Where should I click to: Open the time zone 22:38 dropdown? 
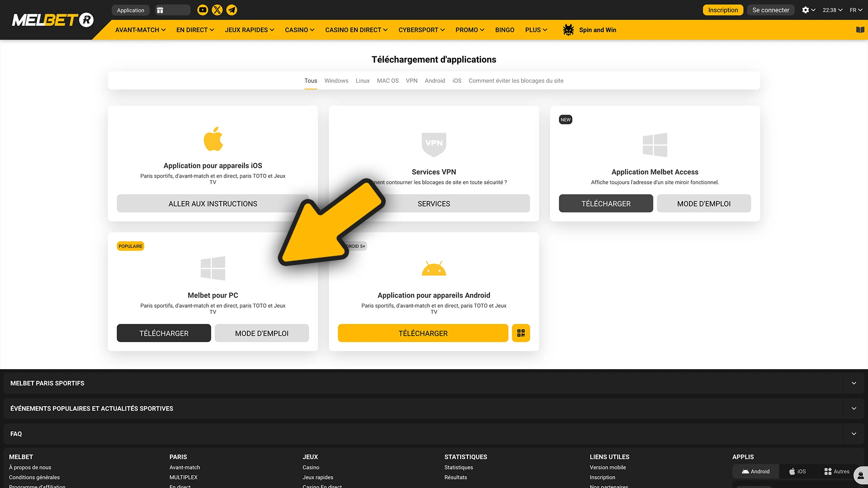(832, 10)
